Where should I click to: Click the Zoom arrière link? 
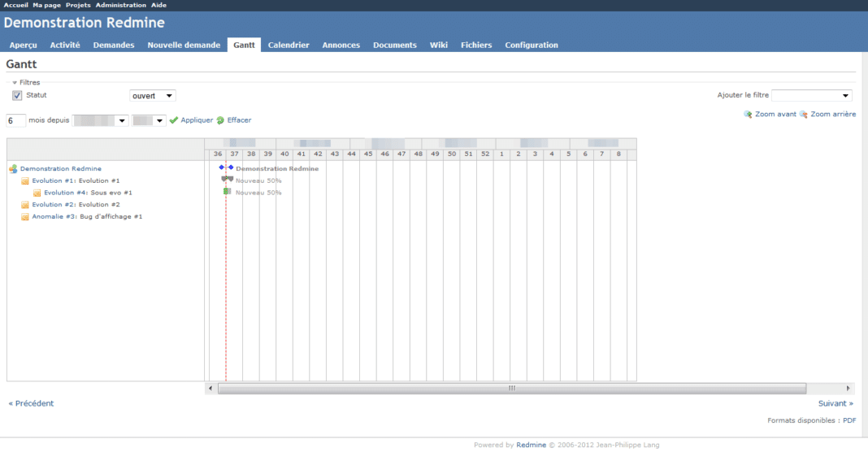point(833,114)
